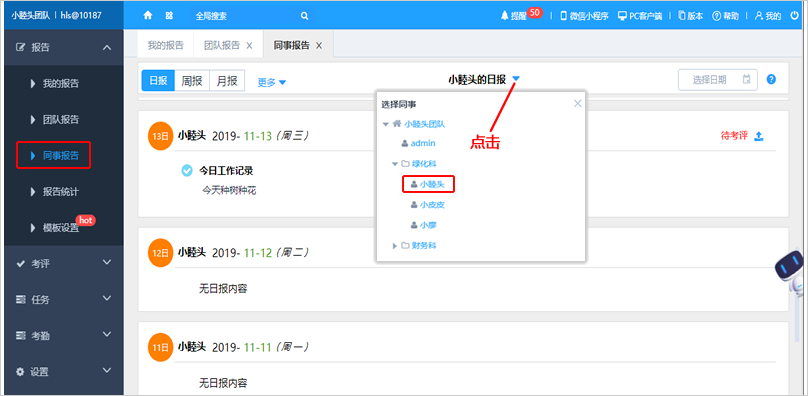Collapse 小睦头团队 tree node
Viewport: 808px width, 396px height.
click(x=385, y=124)
